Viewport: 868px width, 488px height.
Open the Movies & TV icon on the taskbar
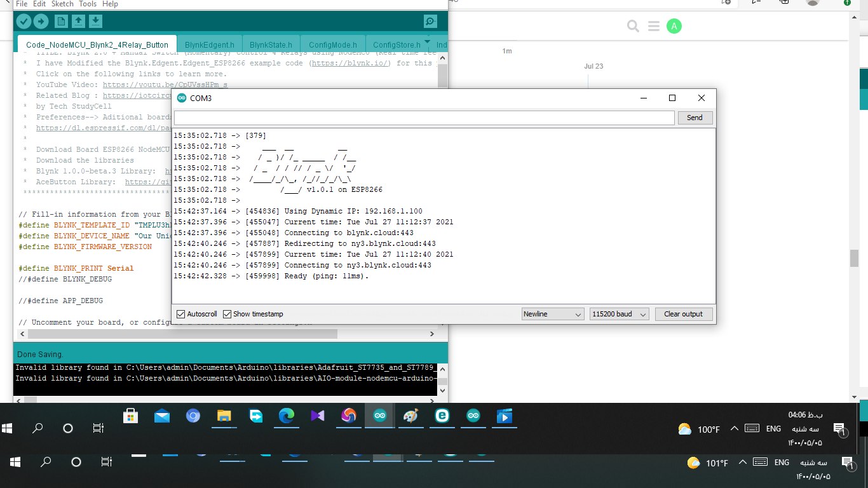(x=505, y=416)
